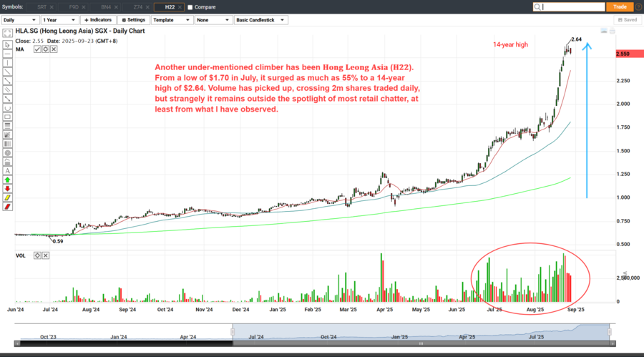The width and height of the screenshot is (644, 357).
Task: Select the yellow highlighter tool
Action: coord(7,198)
